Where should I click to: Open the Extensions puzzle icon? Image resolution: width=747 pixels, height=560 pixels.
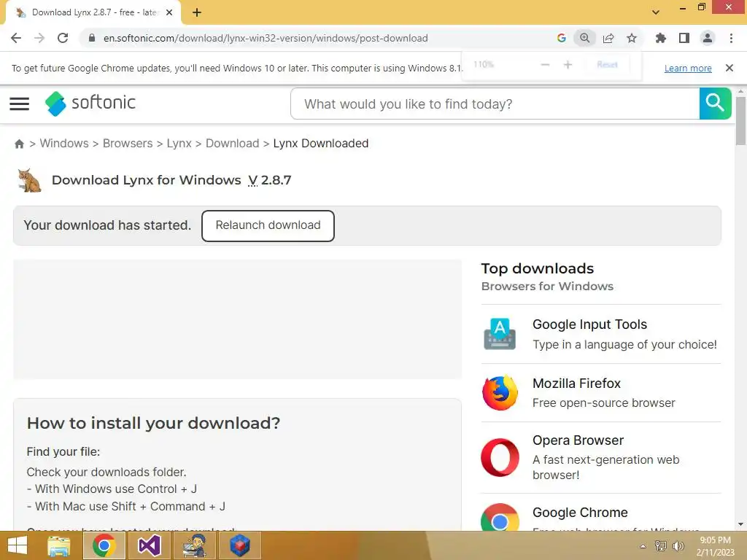tap(660, 38)
